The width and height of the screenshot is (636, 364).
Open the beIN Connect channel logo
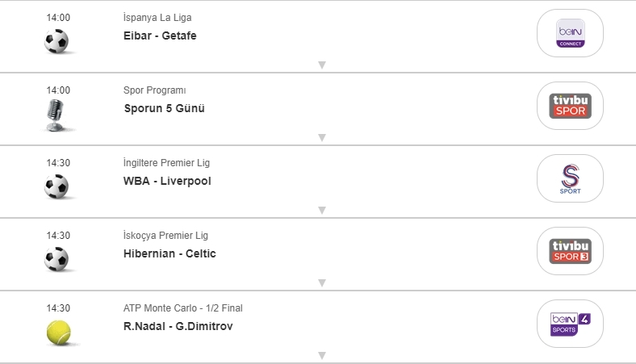(571, 33)
